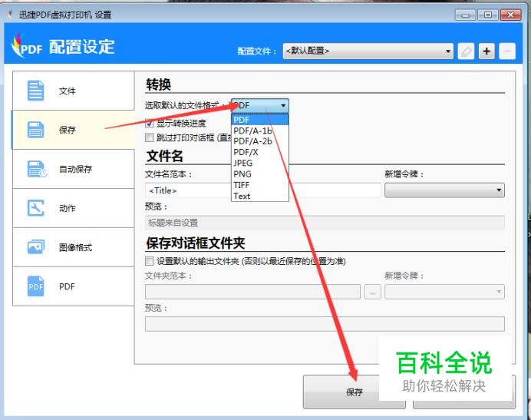Choose Text format option
531x420 pixels.
coord(259,196)
